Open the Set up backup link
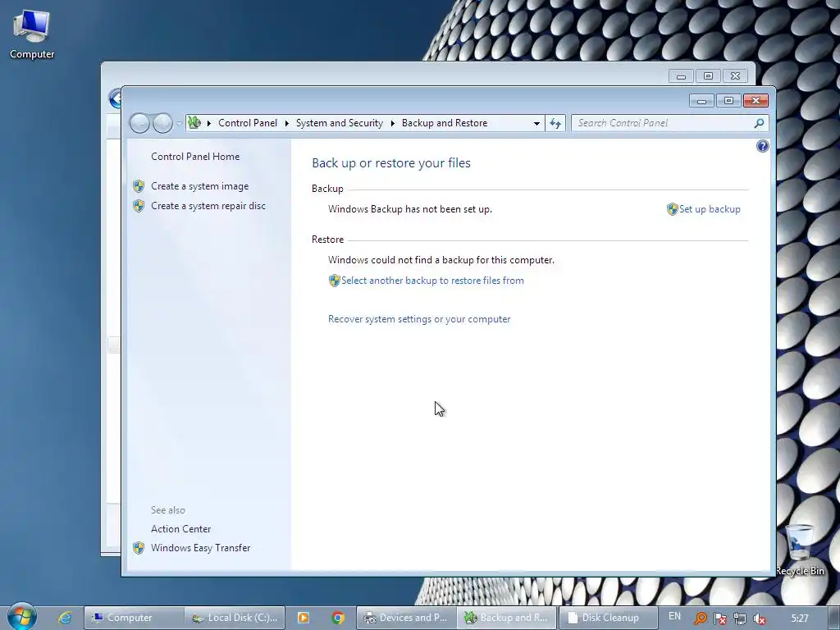The image size is (840, 630). pos(710,209)
